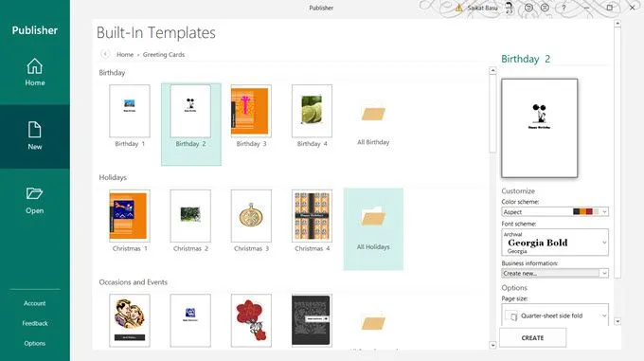Select the Christmas 1 template
The width and height of the screenshot is (644, 361).
(130, 216)
